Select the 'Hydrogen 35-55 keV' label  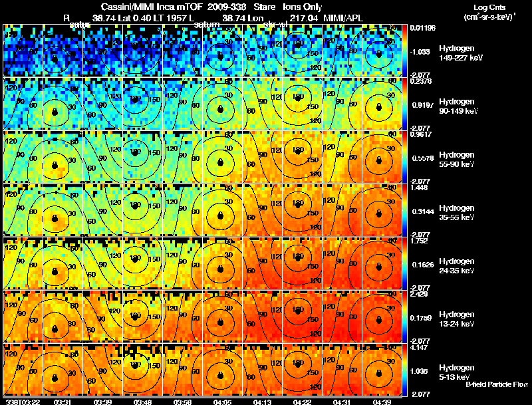pos(457,213)
